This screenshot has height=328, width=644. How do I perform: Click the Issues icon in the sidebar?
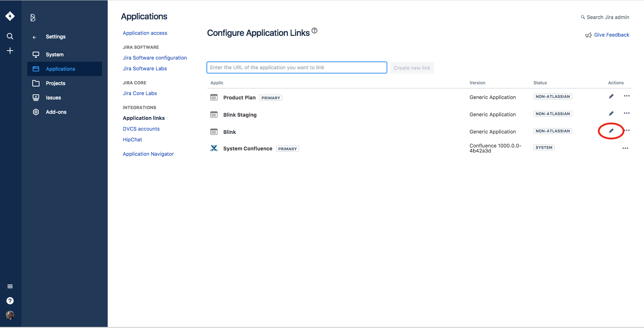pos(36,98)
